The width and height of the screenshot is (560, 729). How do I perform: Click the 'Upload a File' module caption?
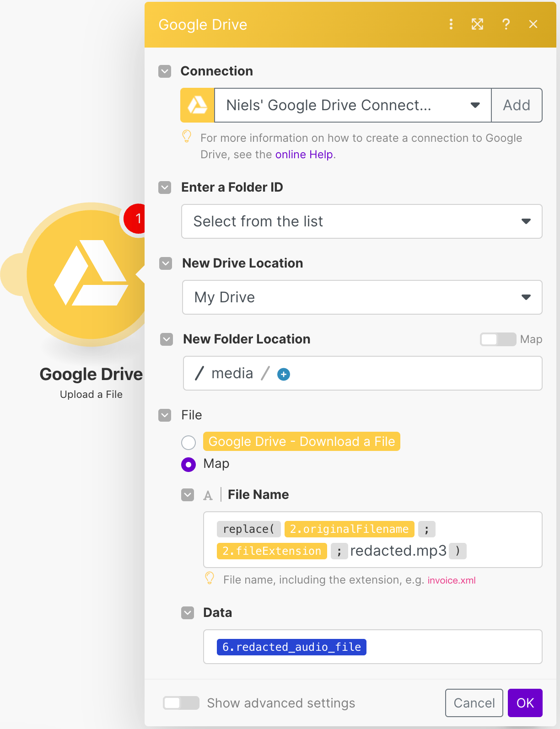(91, 394)
